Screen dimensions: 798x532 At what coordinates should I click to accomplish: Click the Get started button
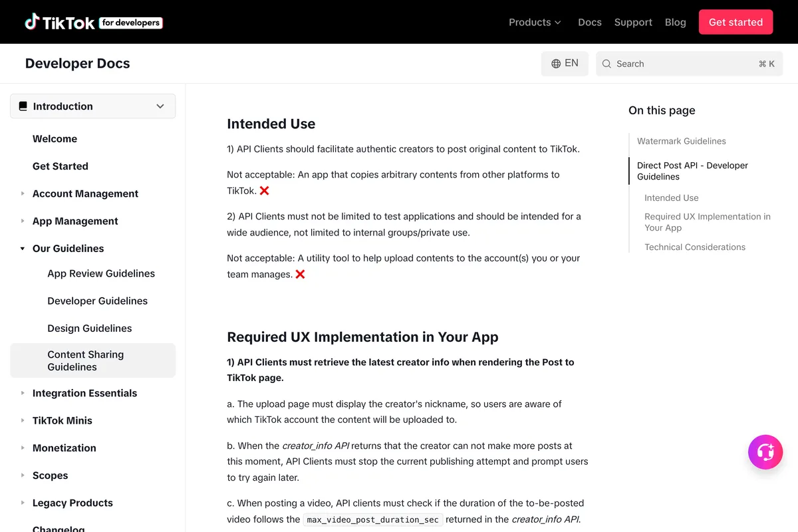(735, 22)
